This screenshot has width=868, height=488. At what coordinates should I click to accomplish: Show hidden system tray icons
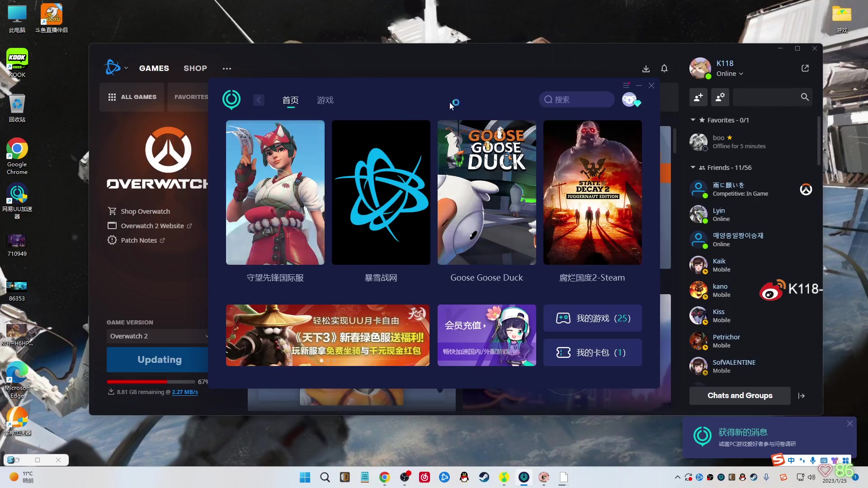click(x=677, y=477)
